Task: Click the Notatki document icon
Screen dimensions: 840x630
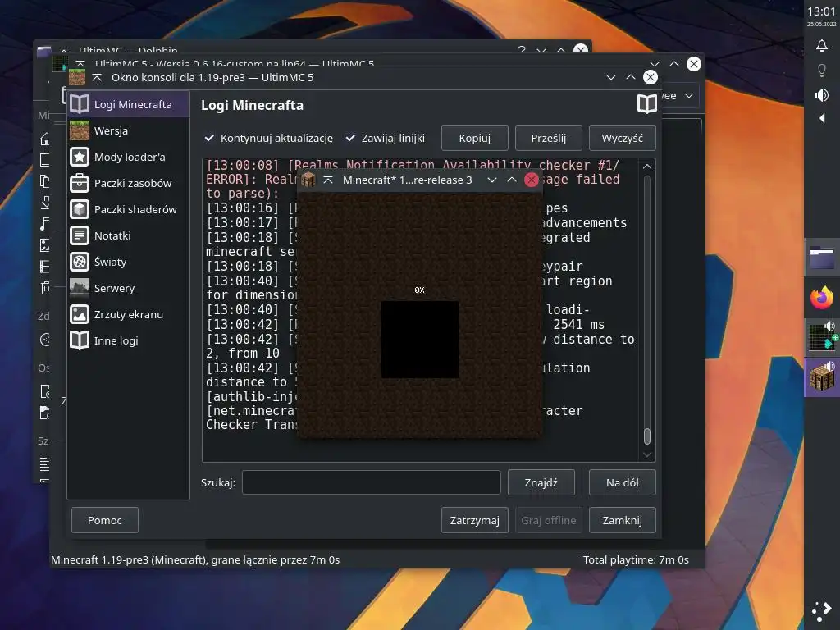Action: (80, 235)
